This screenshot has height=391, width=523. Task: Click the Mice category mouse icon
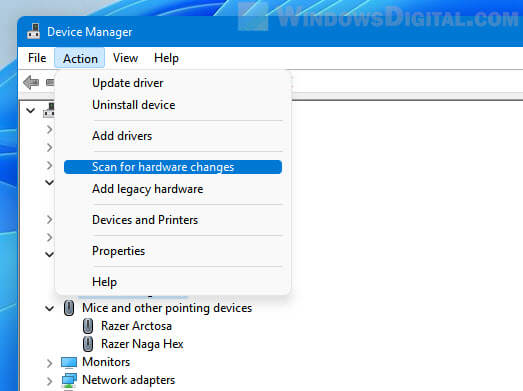pos(69,308)
